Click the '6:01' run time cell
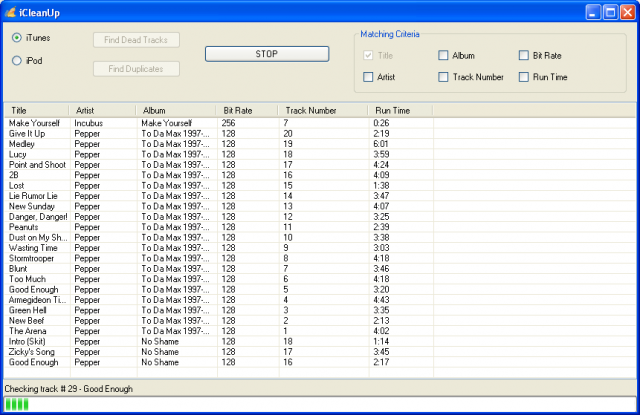Screen dimensions: 640x415 381,144
